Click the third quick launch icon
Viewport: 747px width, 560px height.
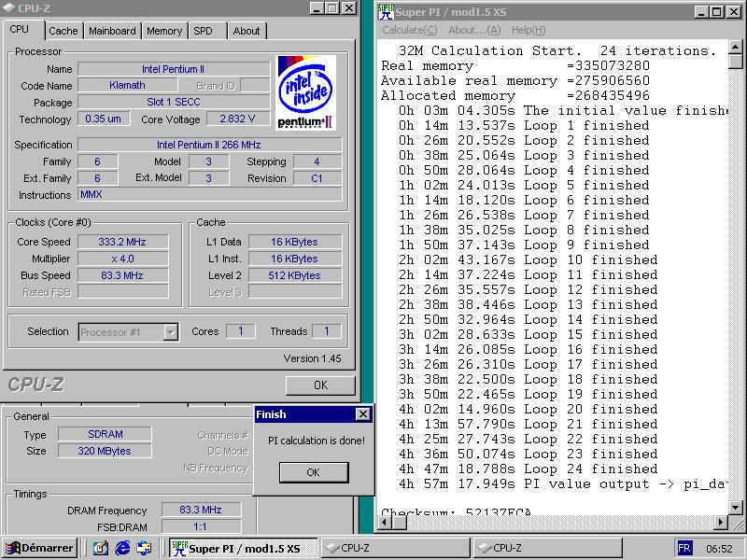coord(145,548)
